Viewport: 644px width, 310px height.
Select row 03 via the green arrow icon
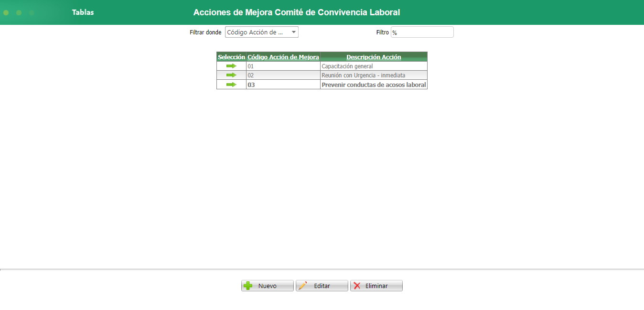pos(231,84)
